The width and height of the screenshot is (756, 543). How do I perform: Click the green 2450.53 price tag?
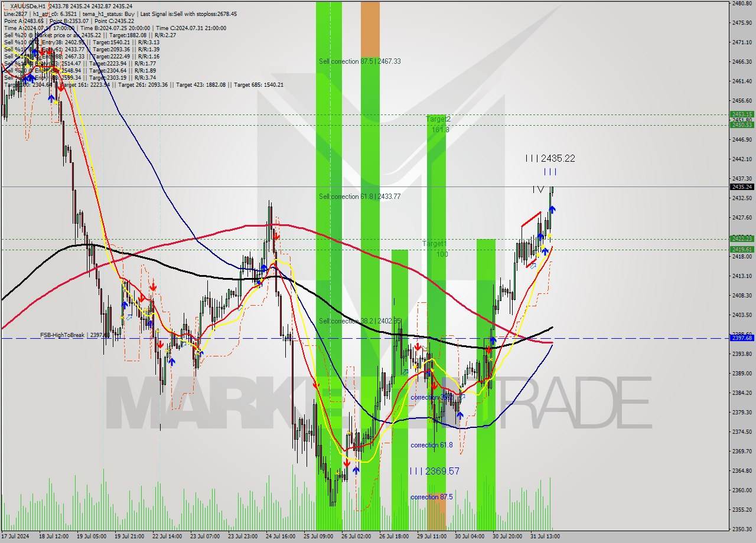click(x=741, y=125)
